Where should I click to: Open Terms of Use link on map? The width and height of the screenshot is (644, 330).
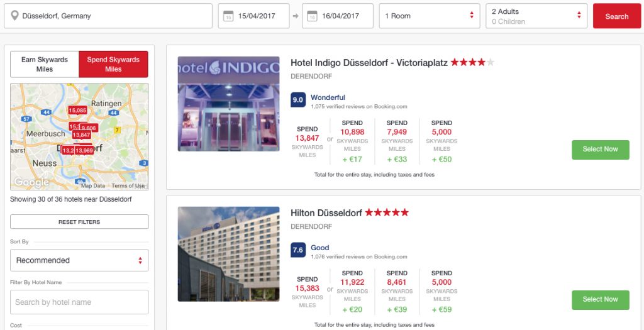(x=128, y=186)
